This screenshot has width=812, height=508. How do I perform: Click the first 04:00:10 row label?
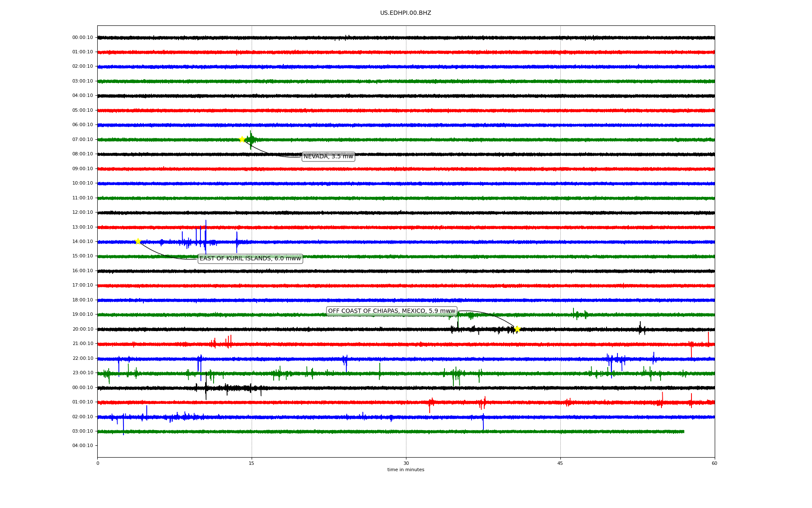(82, 96)
